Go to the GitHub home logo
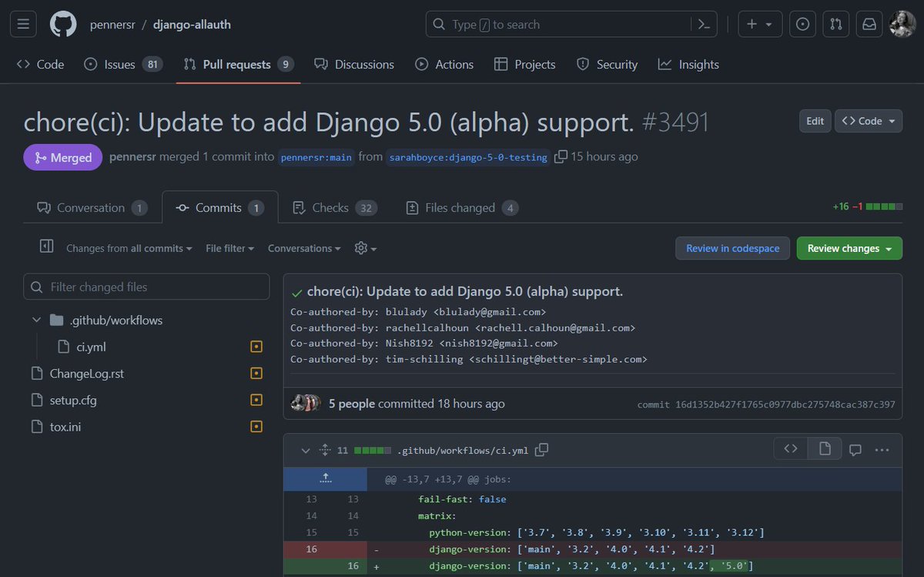 click(x=63, y=24)
